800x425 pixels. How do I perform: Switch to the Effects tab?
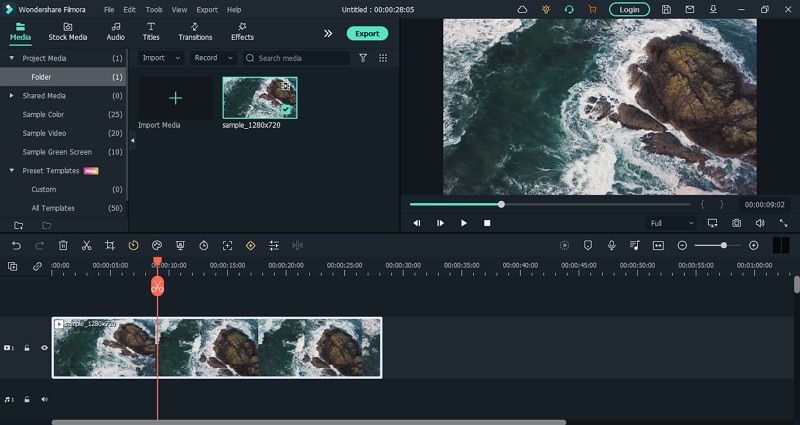click(x=242, y=32)
